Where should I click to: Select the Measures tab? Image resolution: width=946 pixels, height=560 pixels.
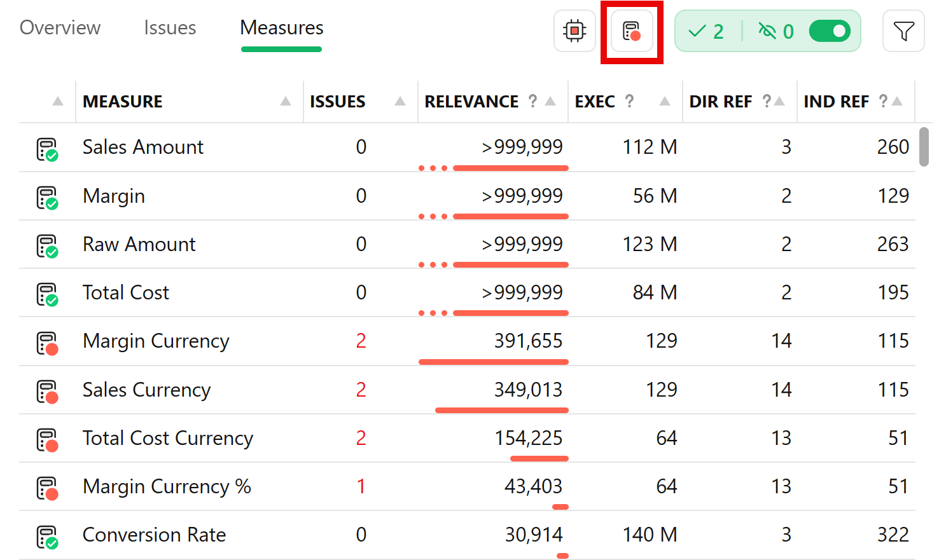(282, 28)
